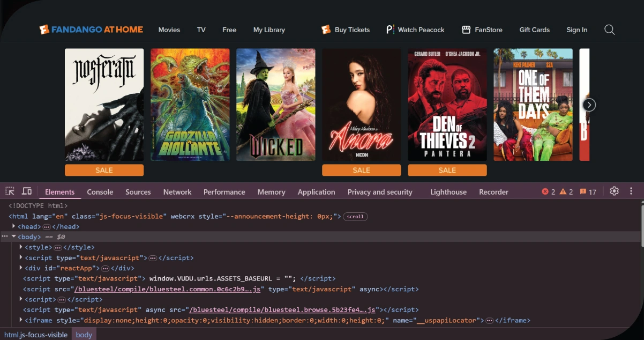
Task: Click the scroll badge on html element
Action: [355, 217]
